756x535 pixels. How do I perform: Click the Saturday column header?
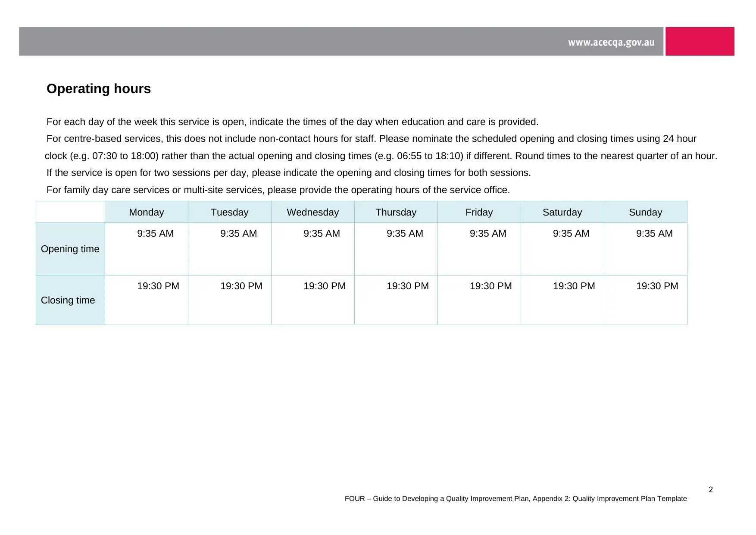562,212
